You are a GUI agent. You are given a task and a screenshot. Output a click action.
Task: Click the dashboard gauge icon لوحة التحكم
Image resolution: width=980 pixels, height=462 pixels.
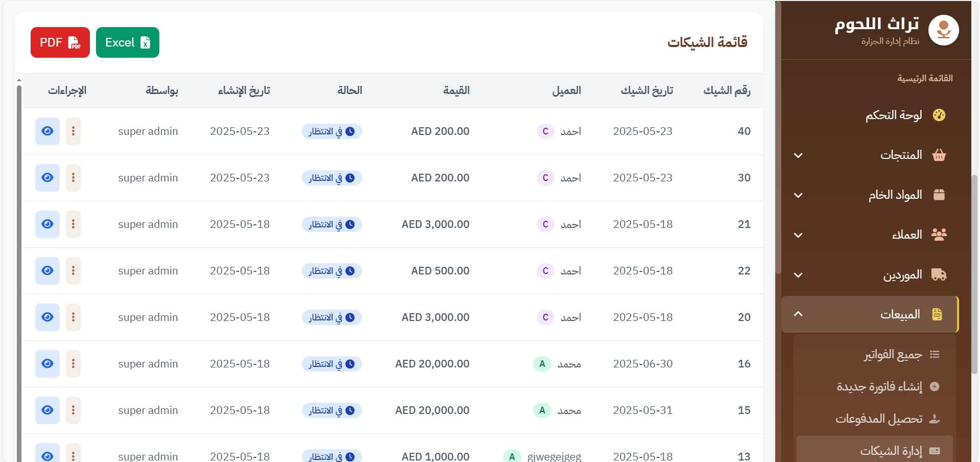click(x=939, y=115)
